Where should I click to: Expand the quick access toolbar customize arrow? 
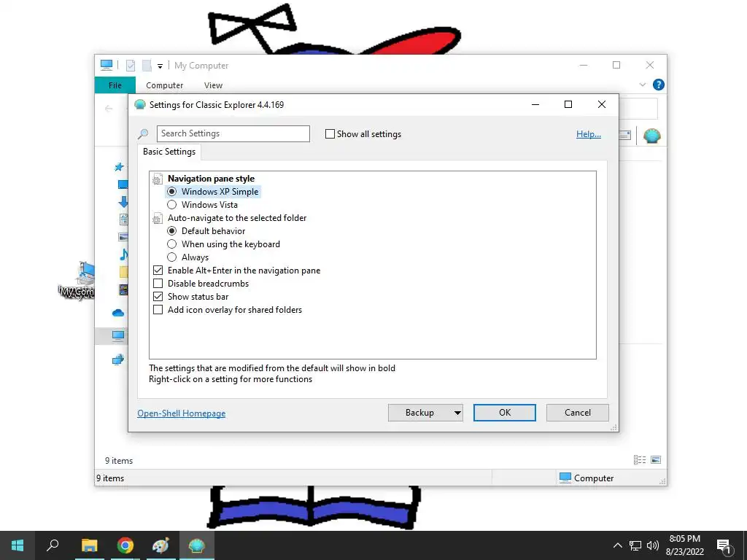point(160,66)
